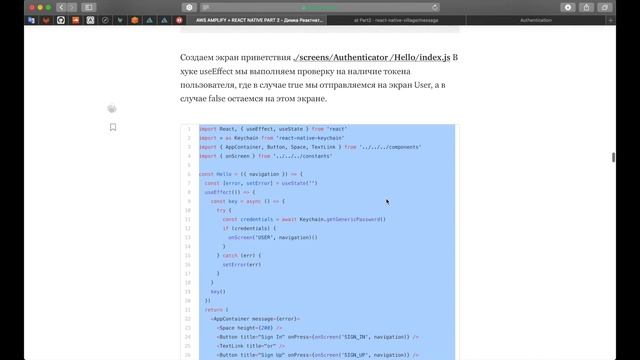Toggle Reader view in address bar
This screenshot has width=640, height=360.
pos(206,7)
